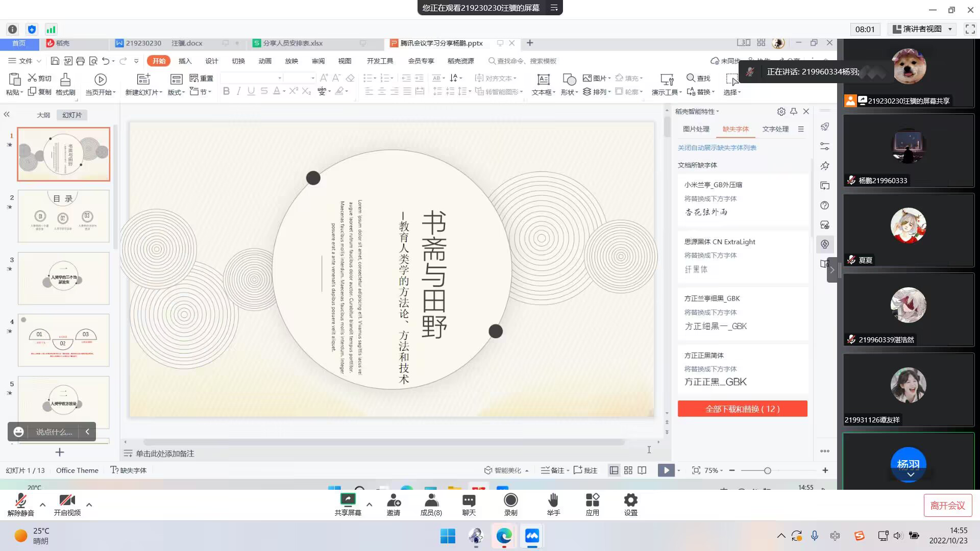This screenshot has height=551, width=980.
Task: Toggle fullscreen mode for the meeting
Action: [x=970, y=29]
